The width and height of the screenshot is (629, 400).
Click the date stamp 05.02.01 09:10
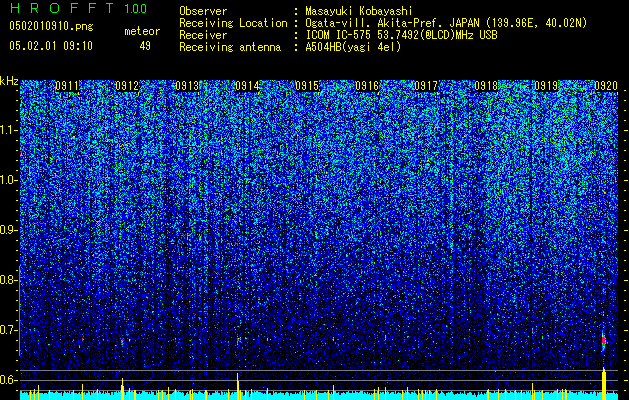51,46
